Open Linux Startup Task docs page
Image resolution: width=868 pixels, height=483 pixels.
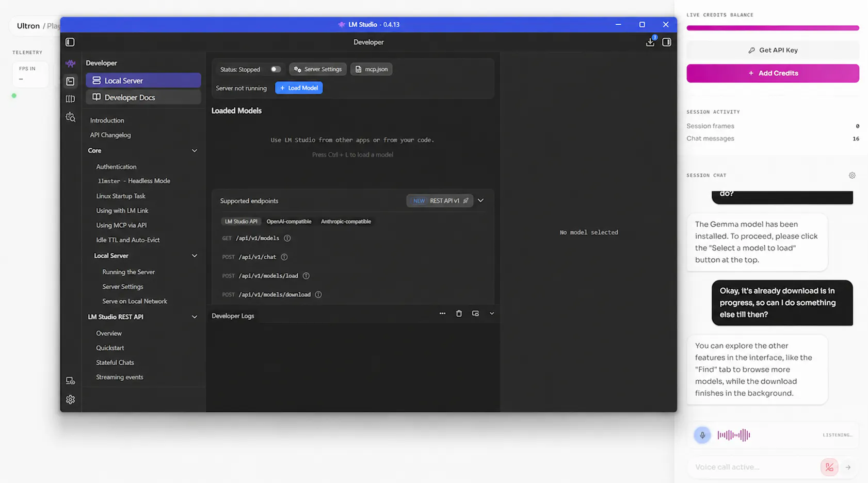(x=121, y=196)
